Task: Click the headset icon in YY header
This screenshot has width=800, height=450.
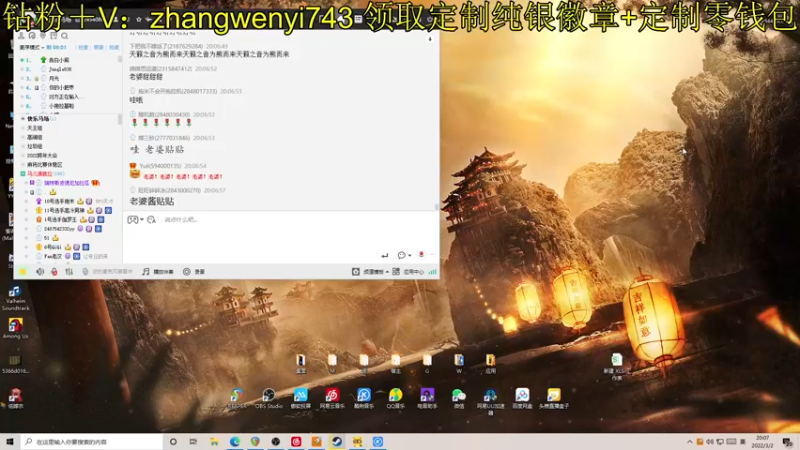Action: [32, 36]
